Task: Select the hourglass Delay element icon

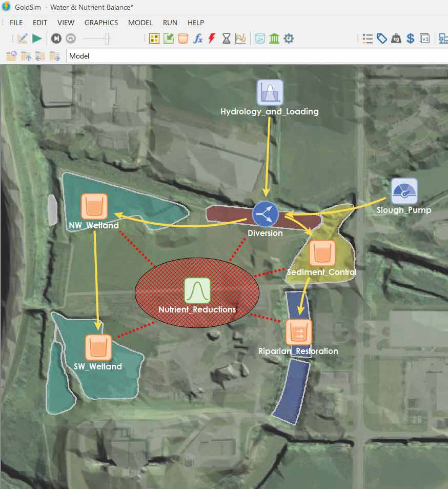Action: [x=226, y=38]
